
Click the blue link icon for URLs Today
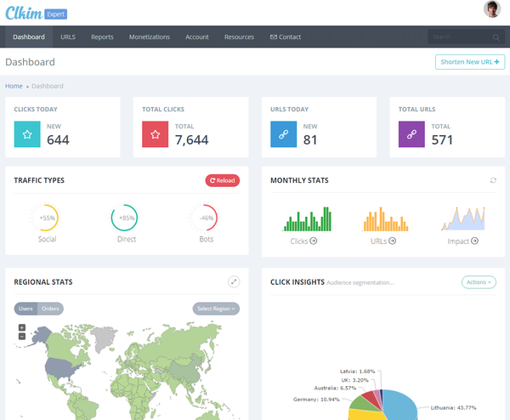pyautogui.click(x=284, y=134)
